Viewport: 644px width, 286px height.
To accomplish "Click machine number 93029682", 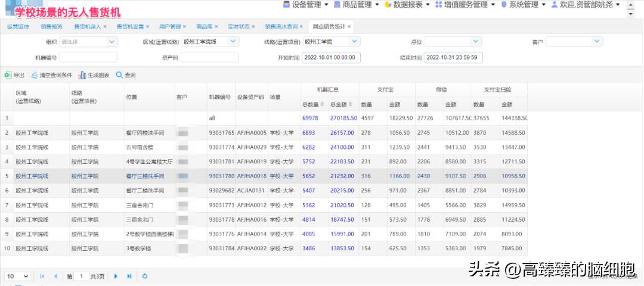I will [x=221, y=191].
